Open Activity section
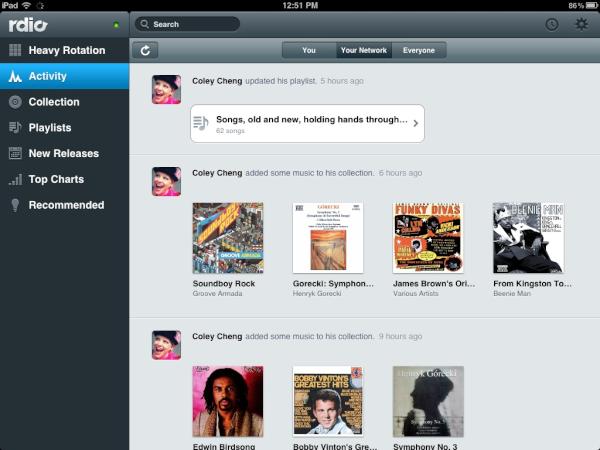 64,76
